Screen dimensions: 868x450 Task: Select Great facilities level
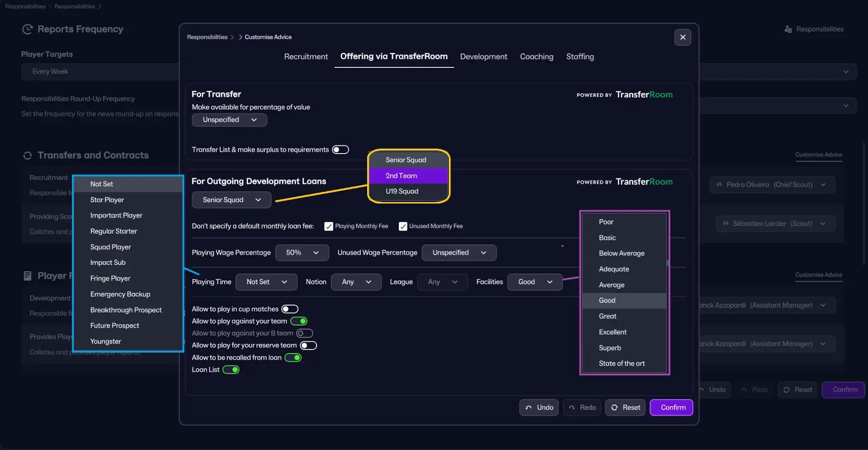(624, 316)
